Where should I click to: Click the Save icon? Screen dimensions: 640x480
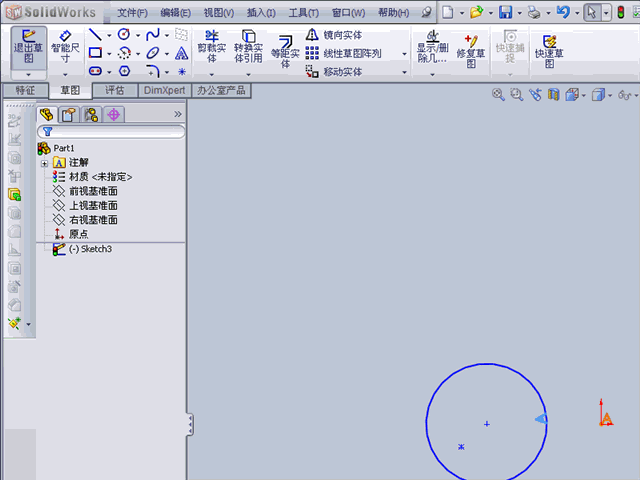tap(505, 12)
